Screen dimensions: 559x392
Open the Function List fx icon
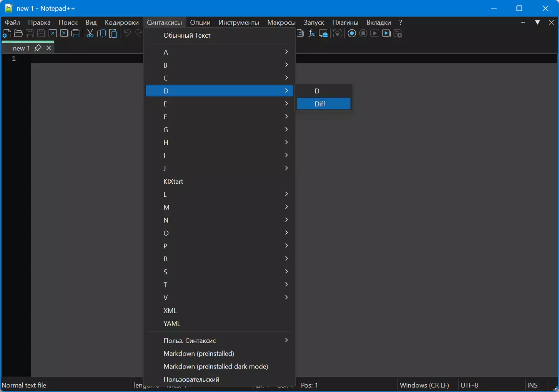[312, 33]
